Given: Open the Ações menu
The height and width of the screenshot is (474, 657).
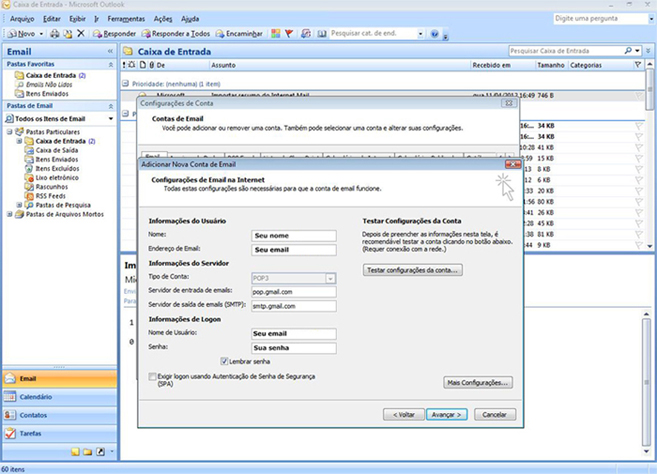Looking at the screenshot, I should point(163,19).
